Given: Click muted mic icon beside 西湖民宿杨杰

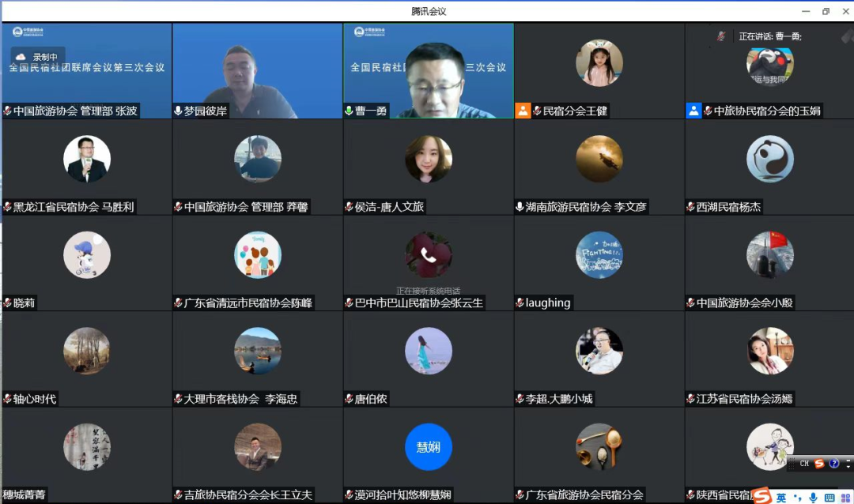Looking at the screenshot, I should click(x=690, y=207).
